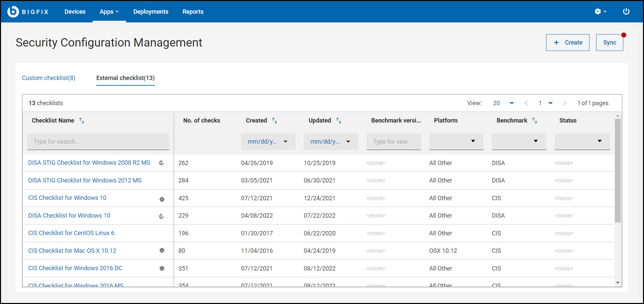644x304 pixels.
Task: Open the View count dropdown showing 20
Action: 503,103
